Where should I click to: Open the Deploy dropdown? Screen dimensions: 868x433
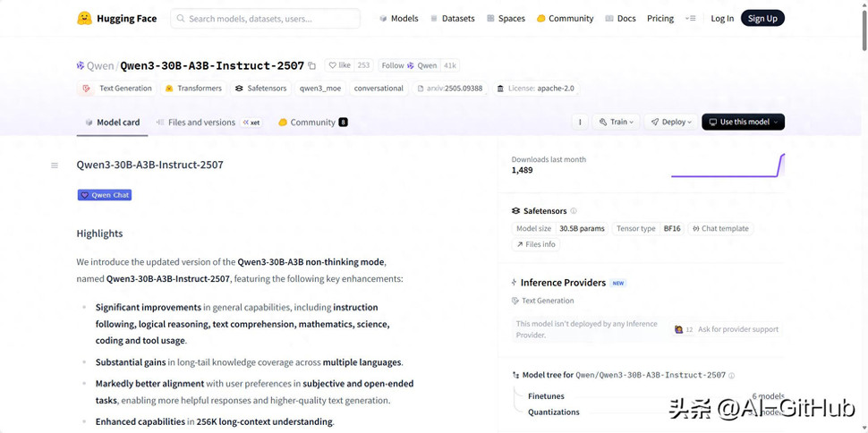click(x=671, y=122)
